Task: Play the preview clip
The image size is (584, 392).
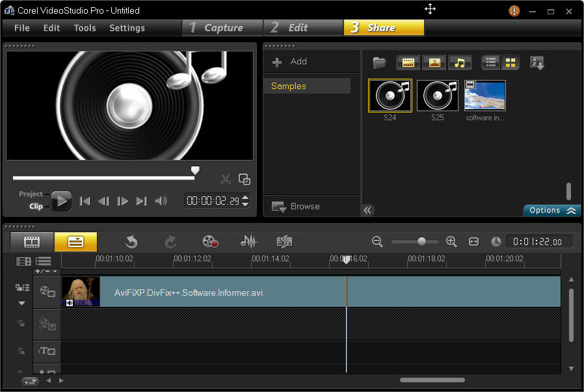Action: [x=61, y=201]
